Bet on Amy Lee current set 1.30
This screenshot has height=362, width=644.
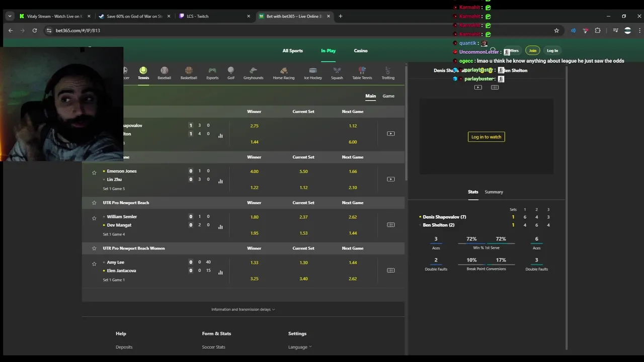coord(303,262)
